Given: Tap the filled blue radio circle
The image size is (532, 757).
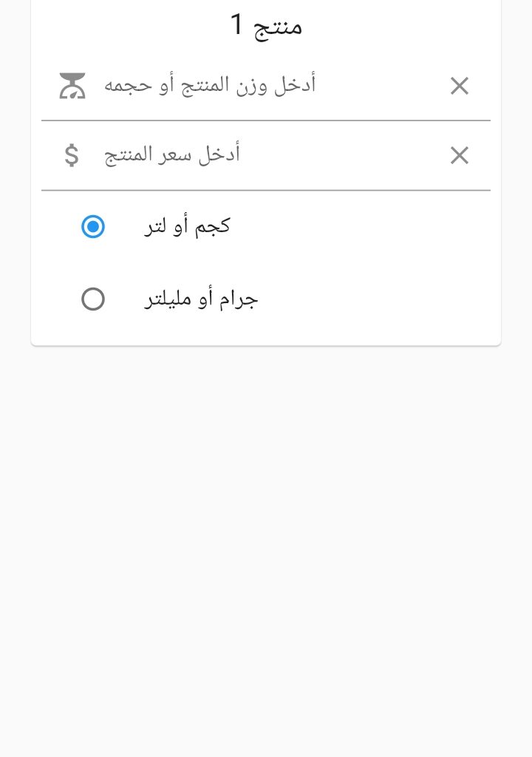Looking at the screenshot, I should [93, 226].
